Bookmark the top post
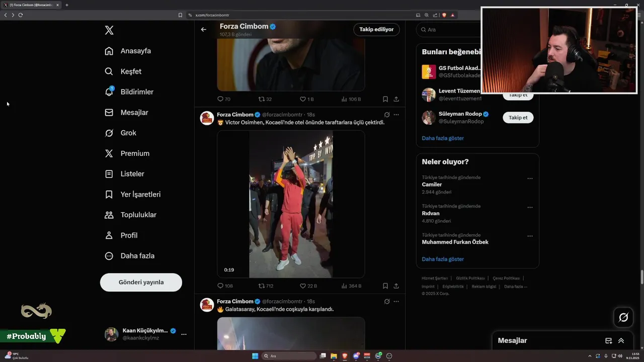Viewport: 644px width, 362px height. coord(385,99)
